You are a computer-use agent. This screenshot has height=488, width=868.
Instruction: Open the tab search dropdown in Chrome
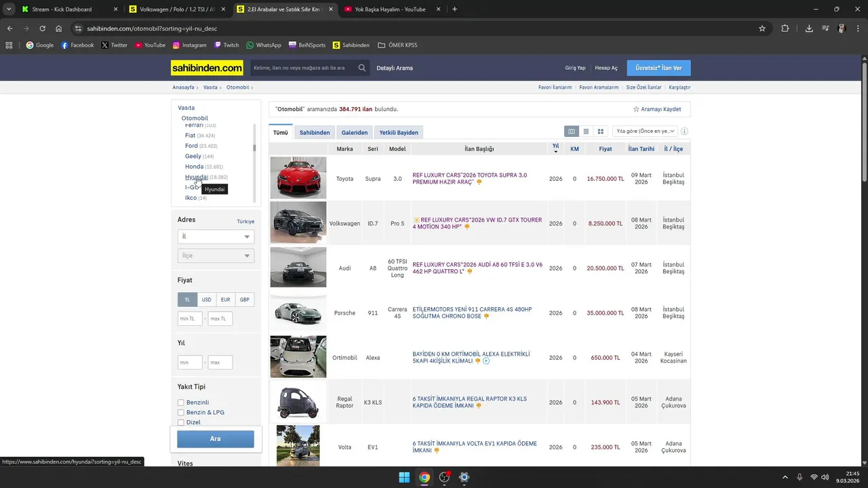(x=9, y=9)
